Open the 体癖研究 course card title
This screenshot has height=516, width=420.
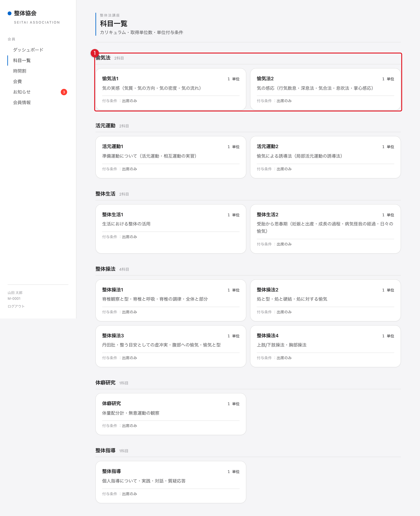(112, 403)
